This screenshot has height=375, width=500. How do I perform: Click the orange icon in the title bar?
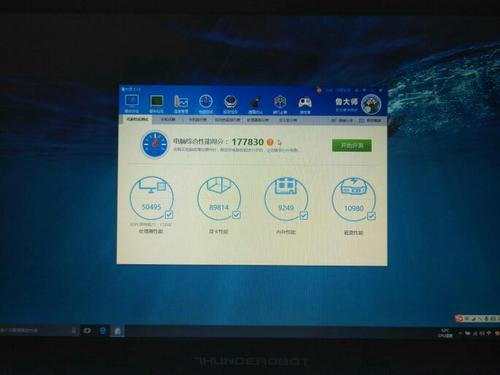tap(319, 90)
